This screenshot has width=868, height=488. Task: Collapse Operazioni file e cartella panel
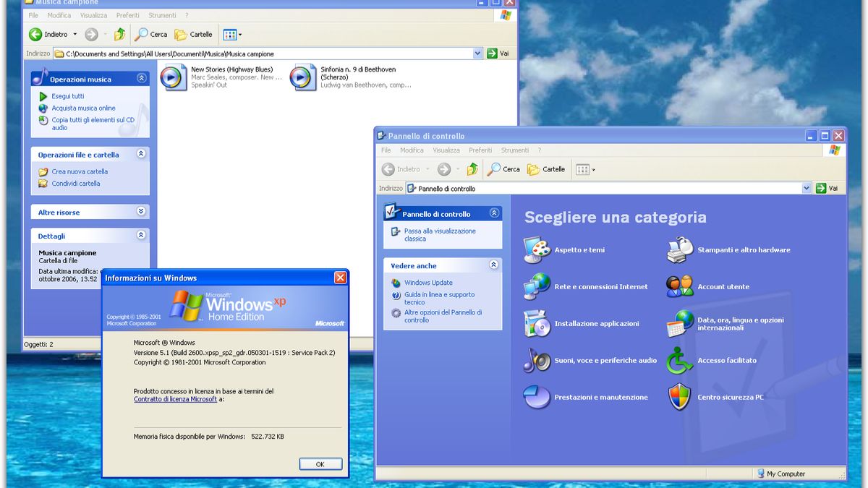[141, 154]
